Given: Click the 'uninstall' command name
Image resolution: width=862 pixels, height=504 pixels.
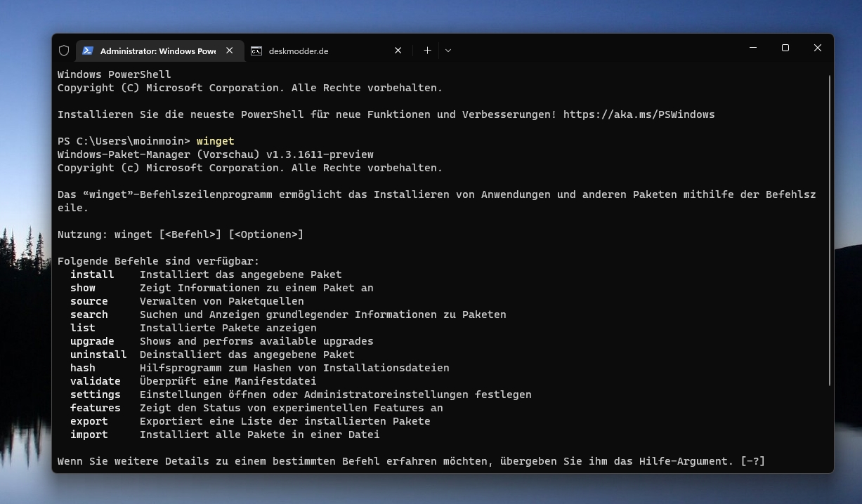Looking at the screenshot, I should tap(98, 354).
